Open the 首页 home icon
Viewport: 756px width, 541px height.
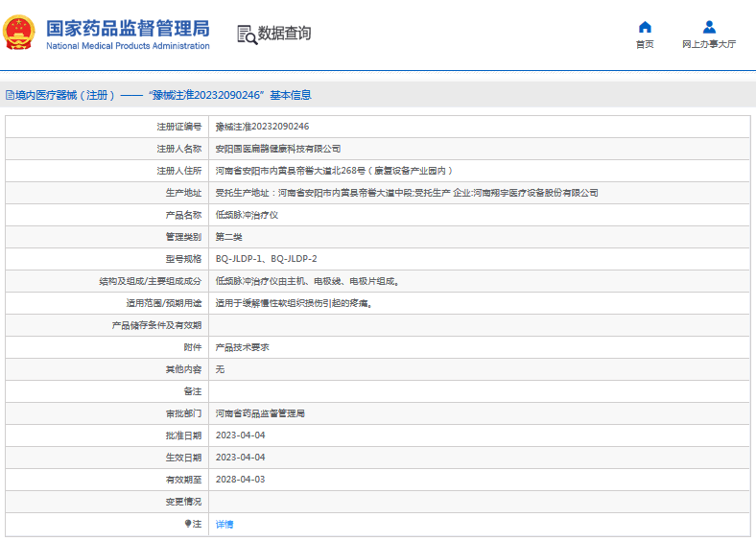pos(645,27)
